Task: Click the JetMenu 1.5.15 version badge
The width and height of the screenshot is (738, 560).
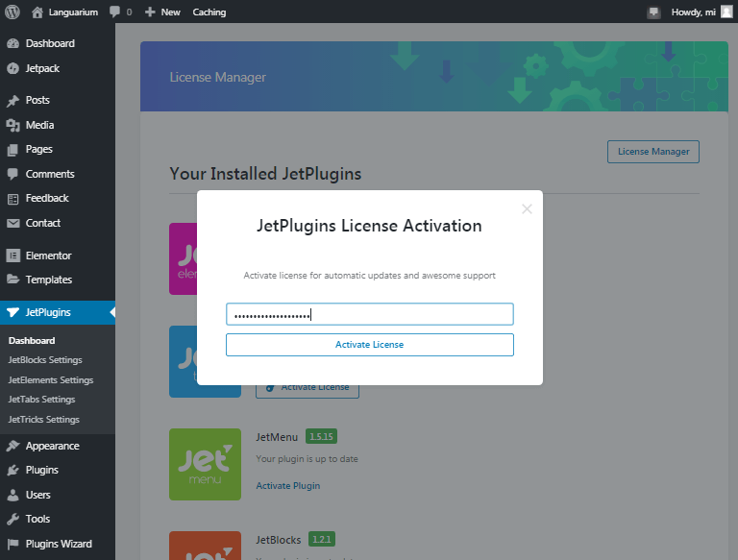Action: pyautogui.click(x=322, y=436)
